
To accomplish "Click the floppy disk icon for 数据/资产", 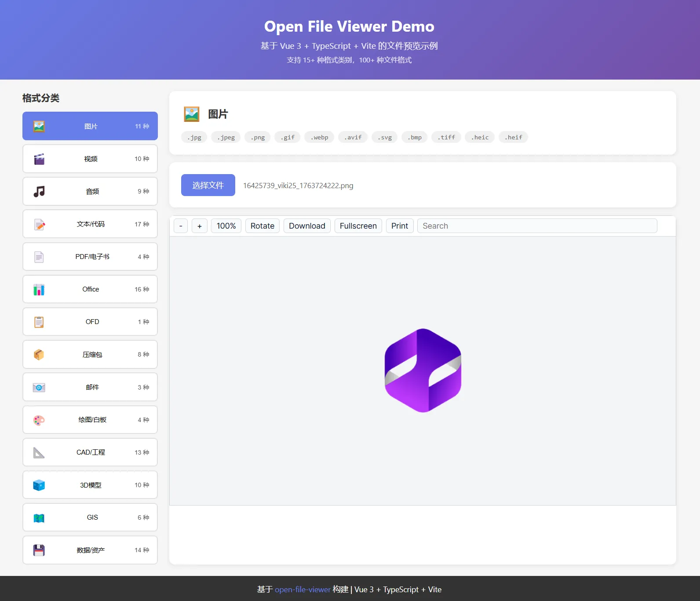I will [x=39, y=550].
